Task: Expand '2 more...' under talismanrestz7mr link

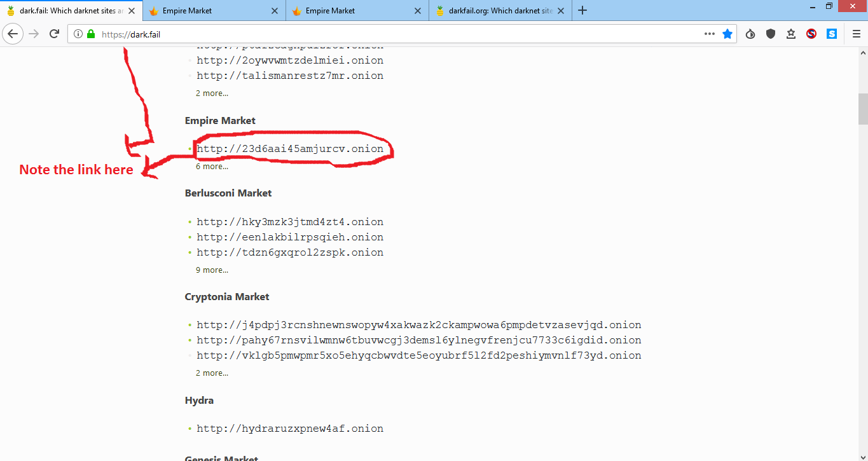Action: tap(212, 93)
